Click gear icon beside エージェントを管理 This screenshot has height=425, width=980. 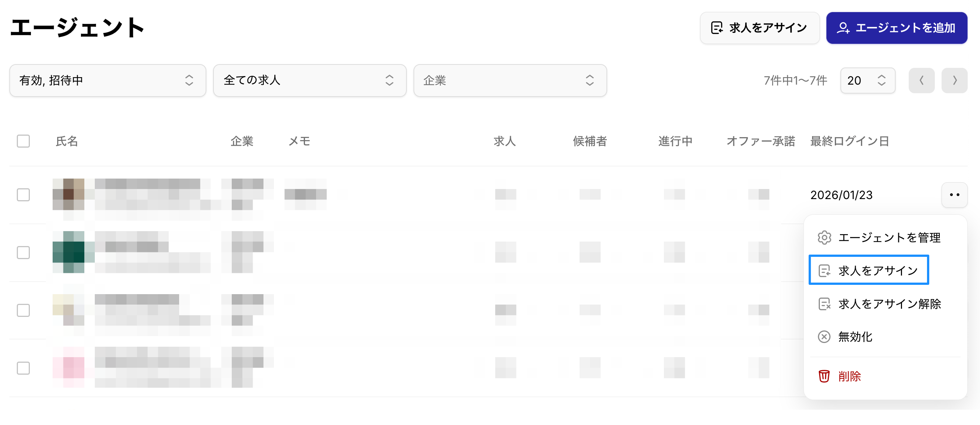pos(824,237)
